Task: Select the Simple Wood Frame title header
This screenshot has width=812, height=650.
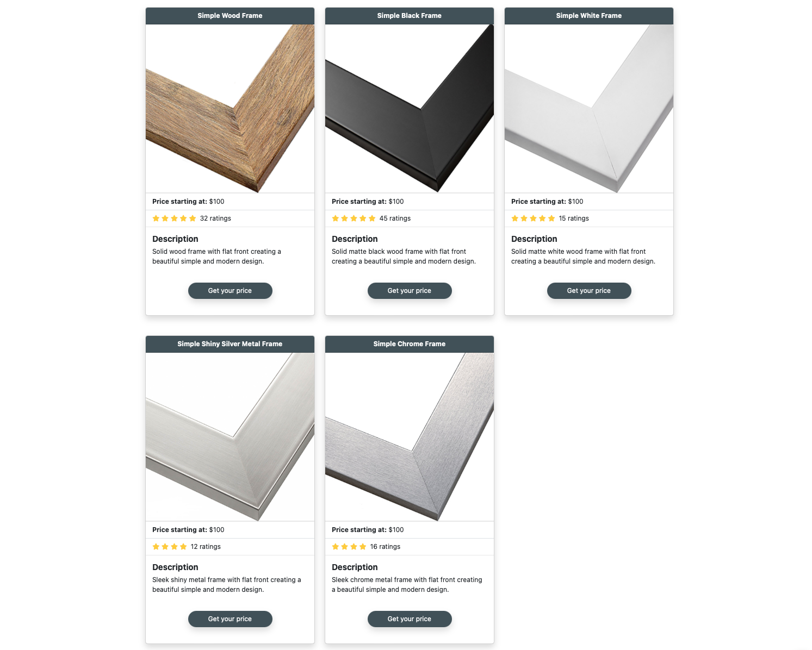Action: coord(230,16)
